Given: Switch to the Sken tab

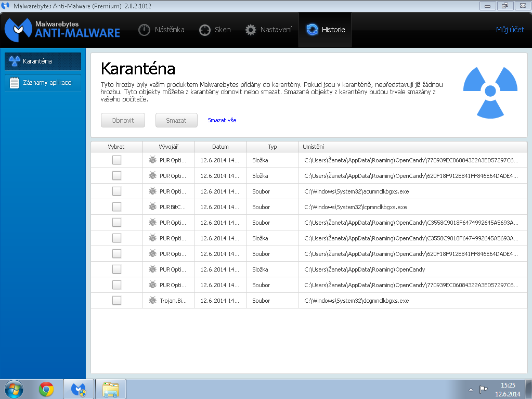Looking at the screenshot, I should (x=215, y=30).
